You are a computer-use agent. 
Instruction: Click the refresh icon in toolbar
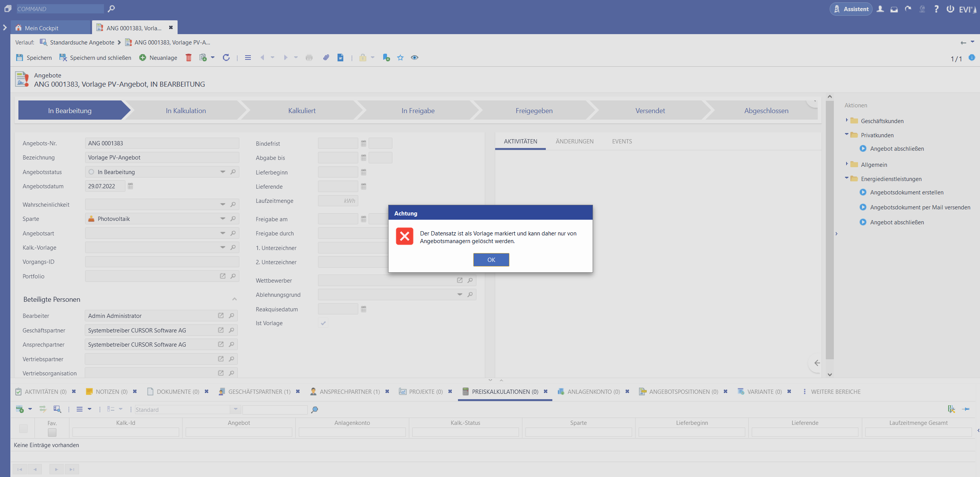click(x=226, y=58)
